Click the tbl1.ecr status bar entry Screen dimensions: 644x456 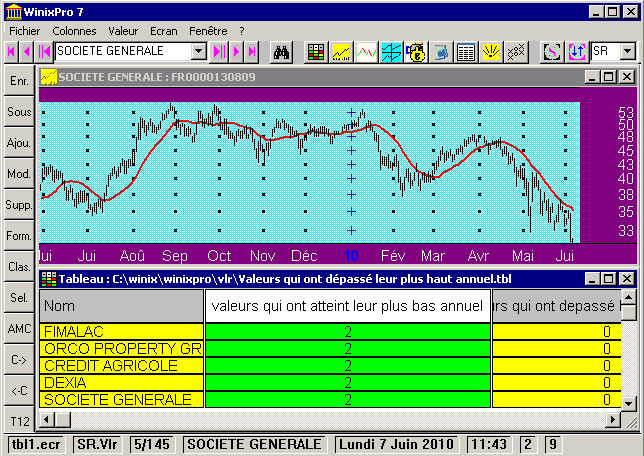(36, 444)
